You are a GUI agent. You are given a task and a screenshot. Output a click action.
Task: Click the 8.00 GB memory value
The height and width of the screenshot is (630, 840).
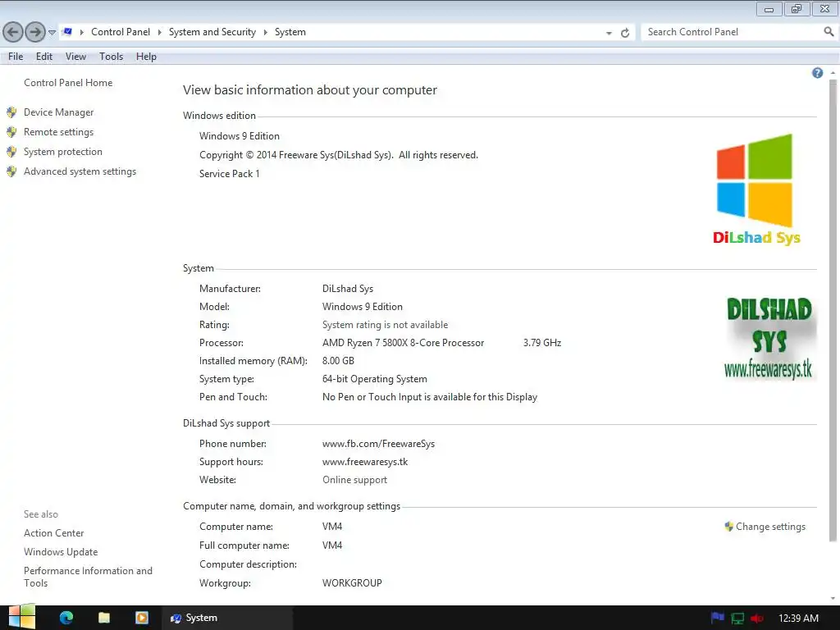(338, 361)
